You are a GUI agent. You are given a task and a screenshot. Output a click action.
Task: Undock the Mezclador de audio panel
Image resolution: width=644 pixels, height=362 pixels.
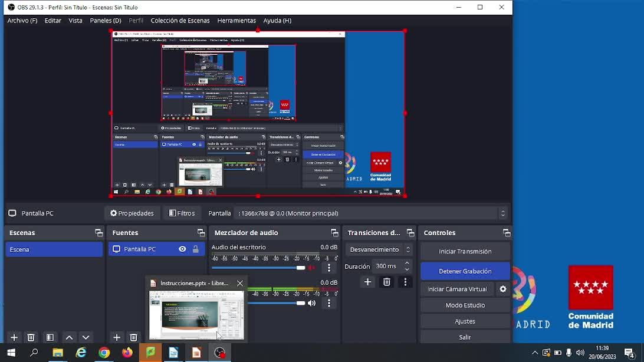334,233
